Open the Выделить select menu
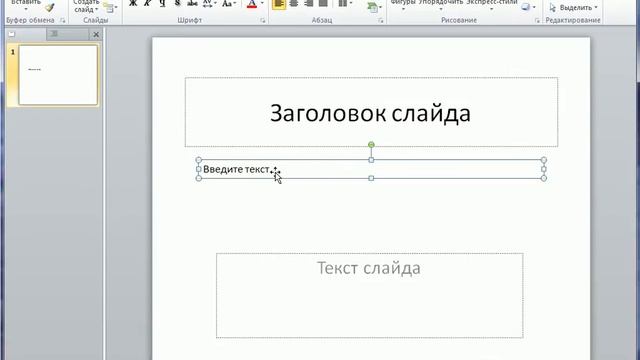This screenshot has width=640, height=360. (x=573, y=8)
